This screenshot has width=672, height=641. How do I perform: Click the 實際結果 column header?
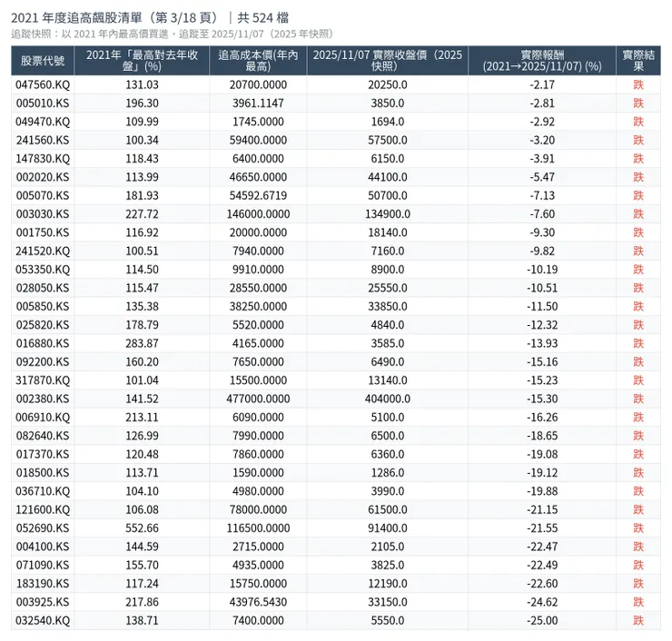pos(638,61)
